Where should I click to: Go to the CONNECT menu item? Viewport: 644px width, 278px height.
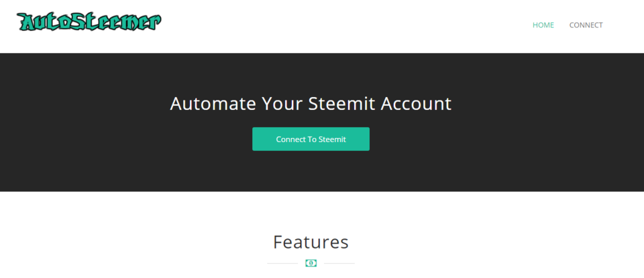[586, 25]
